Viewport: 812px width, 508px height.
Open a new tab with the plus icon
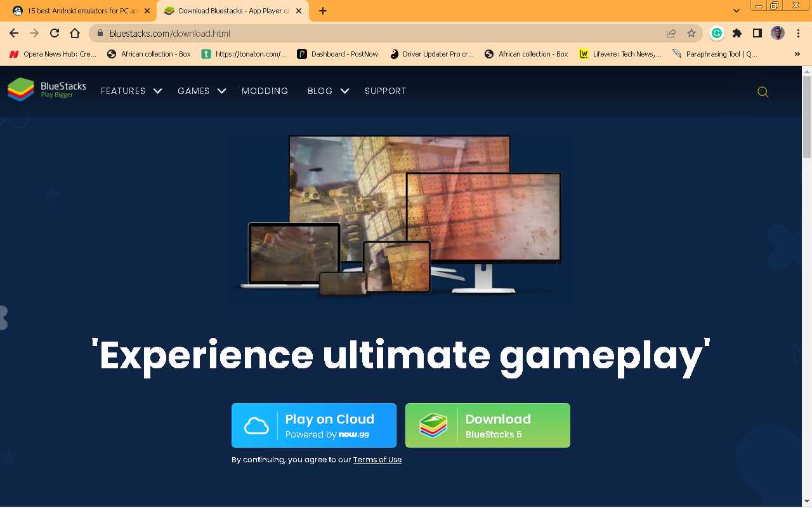[323, 11]
